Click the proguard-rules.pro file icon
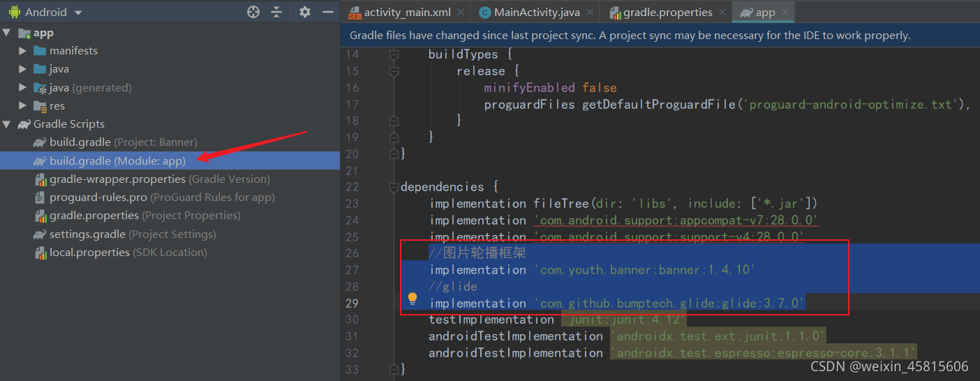Screen dimensions: 980x381 (x=40, y=197)
